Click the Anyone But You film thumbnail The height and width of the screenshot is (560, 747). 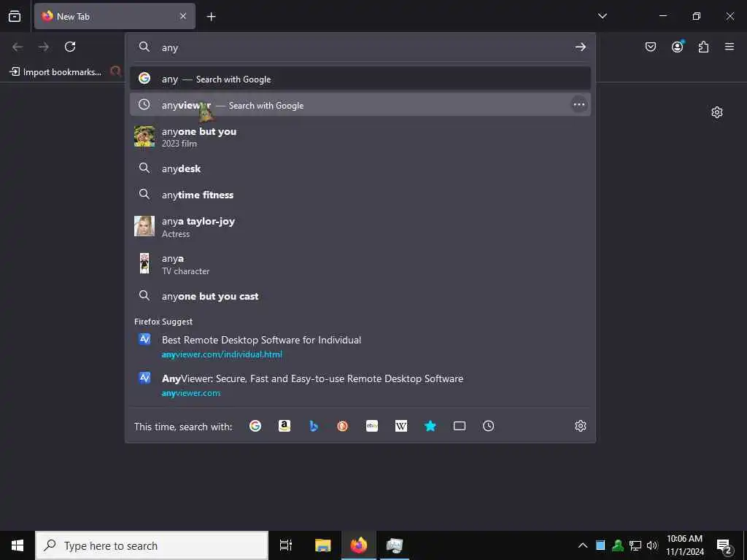click(x=144, y=136)
